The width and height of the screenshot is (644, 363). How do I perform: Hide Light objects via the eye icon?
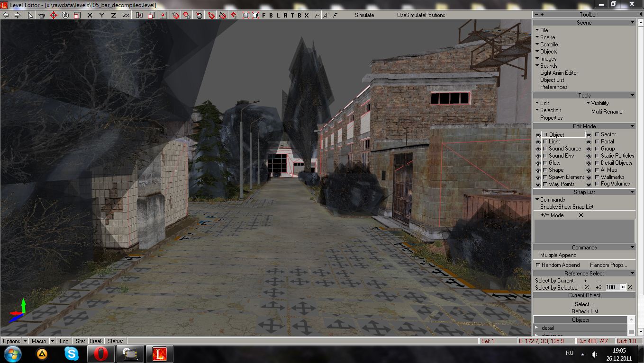538,142
